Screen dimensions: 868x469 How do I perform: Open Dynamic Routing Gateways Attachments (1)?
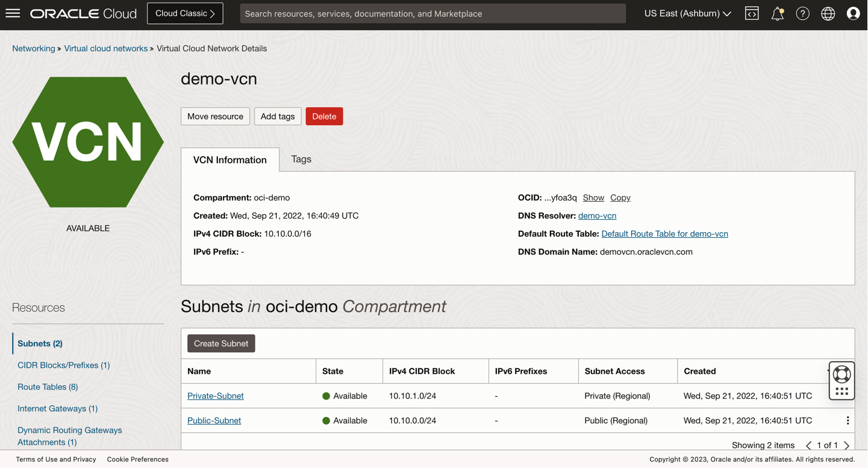[x=70, y=436]
